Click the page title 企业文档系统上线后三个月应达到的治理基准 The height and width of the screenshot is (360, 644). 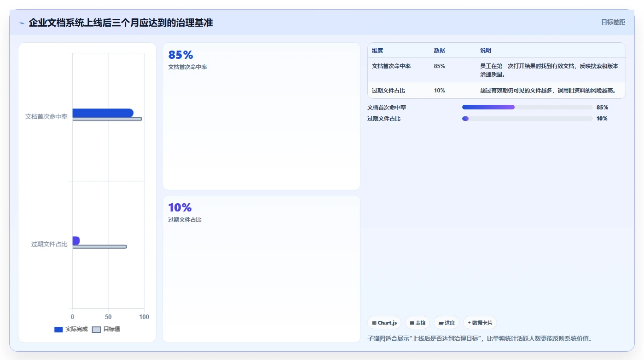(121, 23)
